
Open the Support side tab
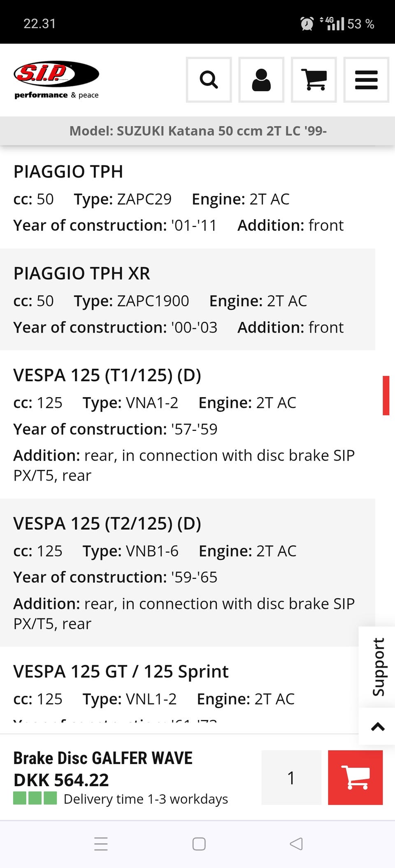pyautogui.click(x=377, y=667)
